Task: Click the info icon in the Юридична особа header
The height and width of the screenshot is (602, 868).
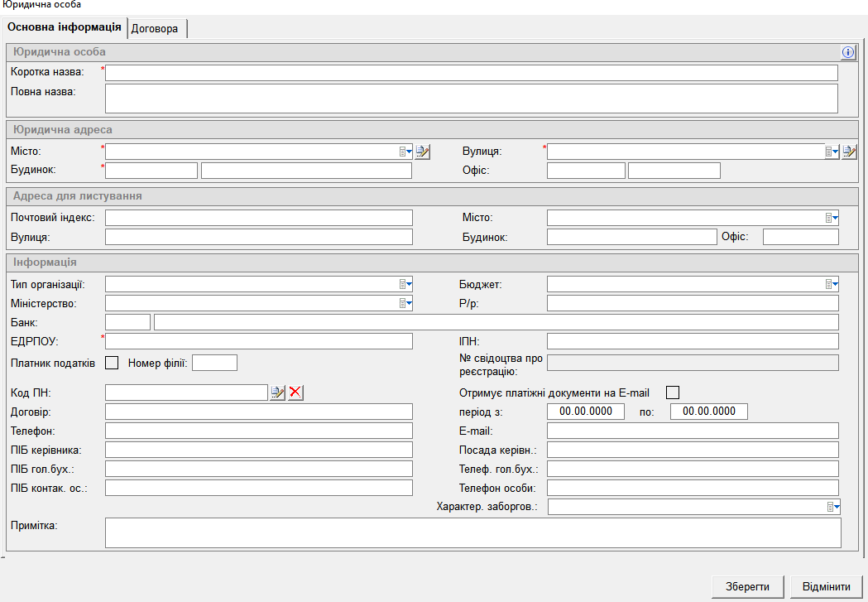Action: 847,52
